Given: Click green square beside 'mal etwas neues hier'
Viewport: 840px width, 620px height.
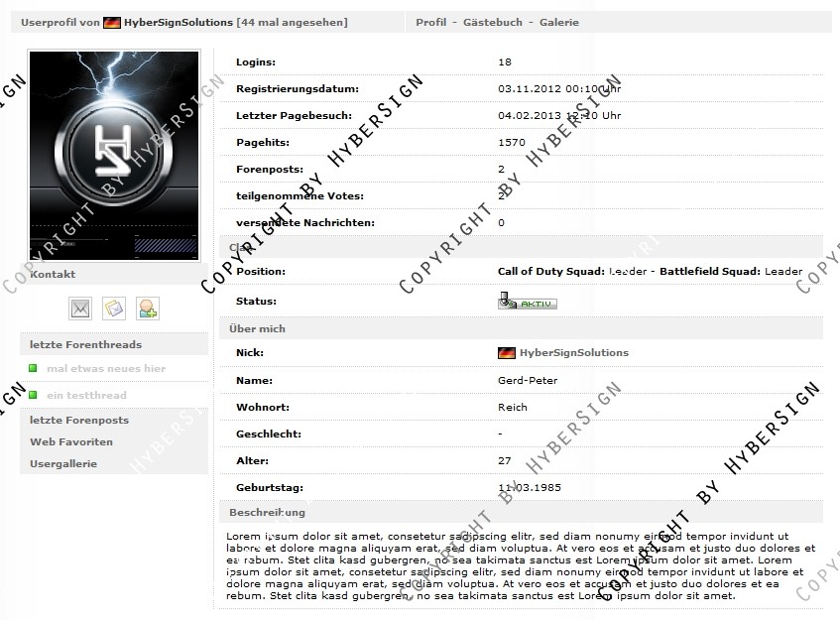Looking at the screenshot, I should [x=33, y=368].
